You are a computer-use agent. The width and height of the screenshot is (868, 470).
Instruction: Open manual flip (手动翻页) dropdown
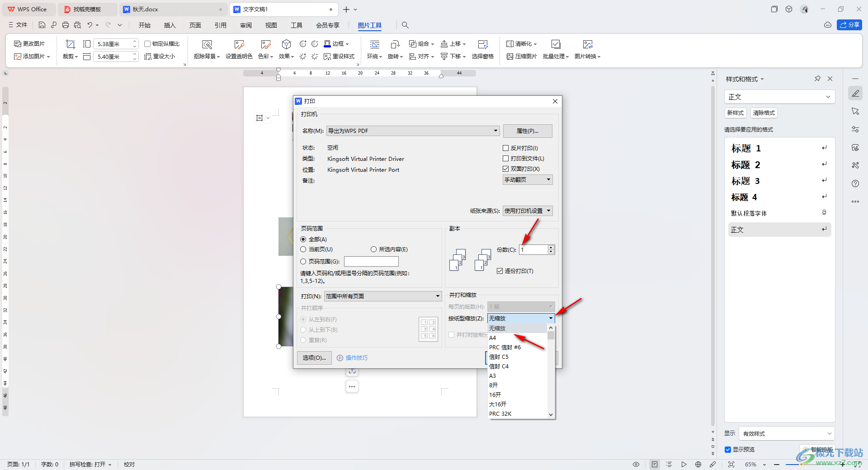tap(528, 180)
